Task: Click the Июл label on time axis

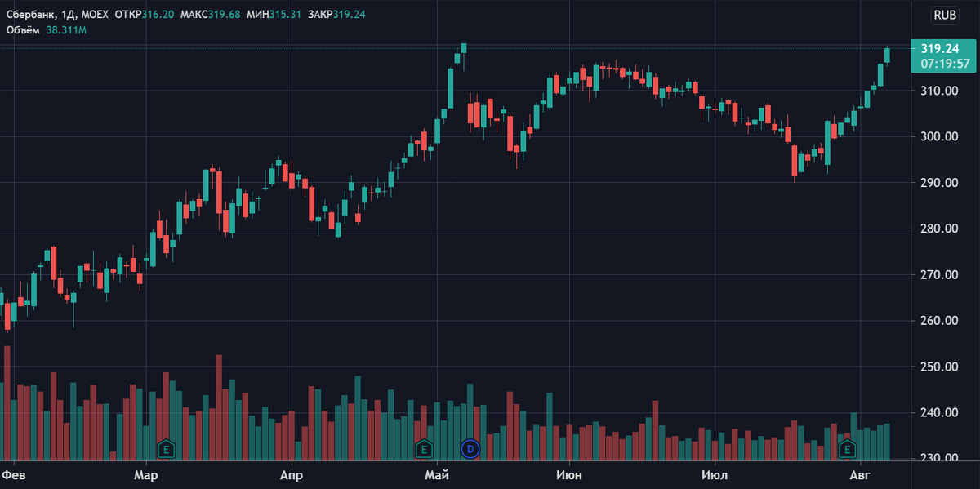Action: tap(715, 474)
